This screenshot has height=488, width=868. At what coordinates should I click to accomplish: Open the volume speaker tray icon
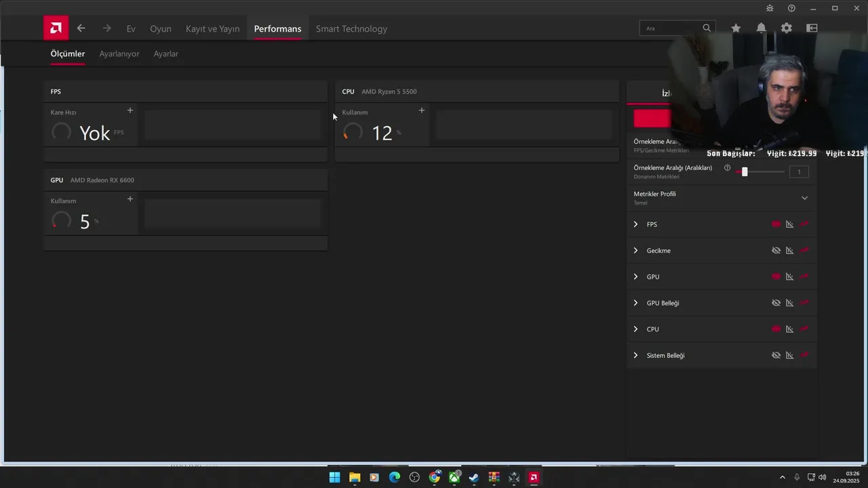[823, 477]
